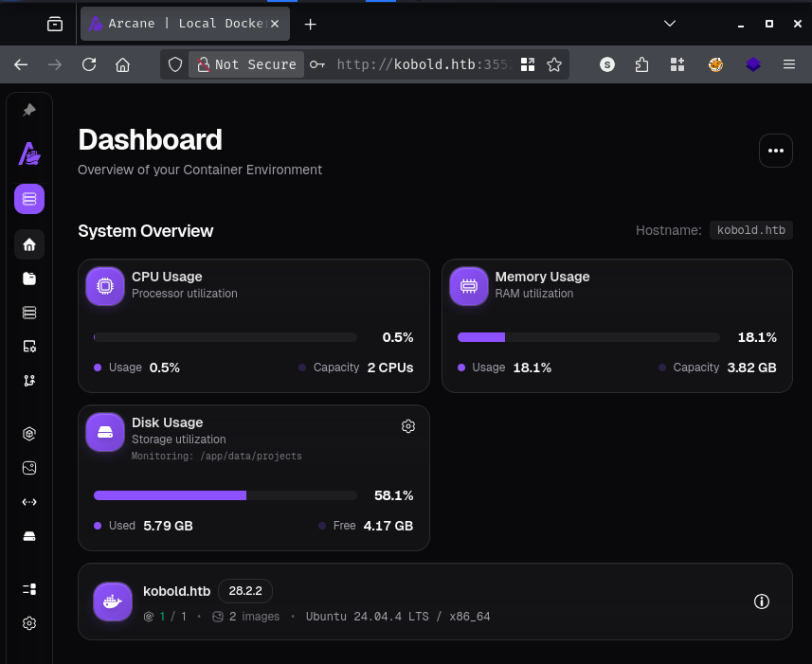Viewport: 812px width, 664px height.
Task: Bookmark this page with star icon
Action: [x=554, y=64]
